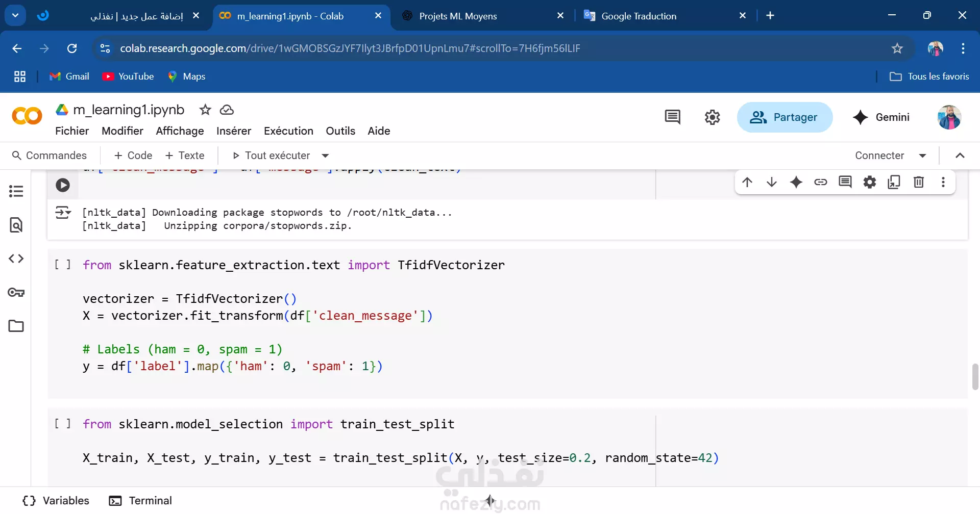
Task: Switch to the Google Traduction tab
Action: click(x=664, y=16)
